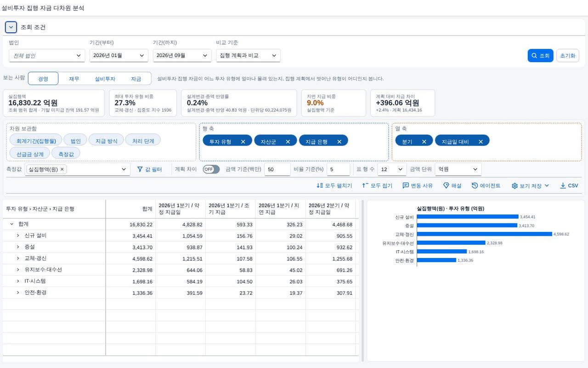Remove 지급 은행 chip from row axis

[x=339, y=142]
